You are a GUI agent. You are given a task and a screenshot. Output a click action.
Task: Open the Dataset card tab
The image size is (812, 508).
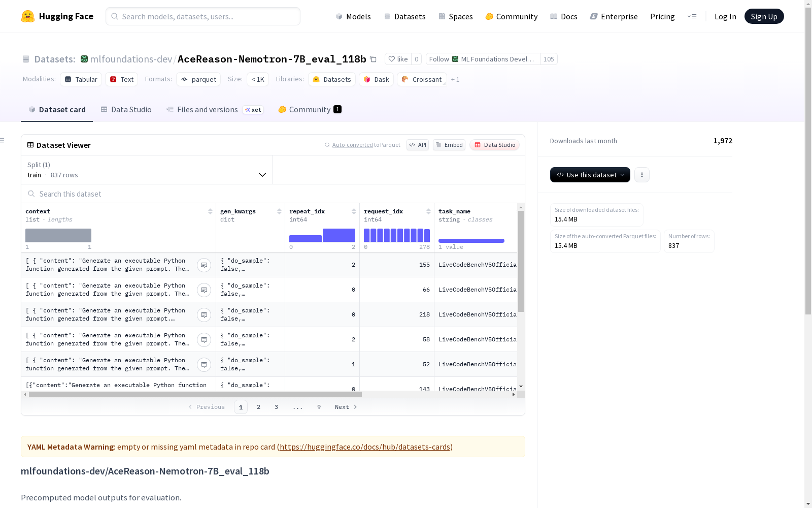click(x=57, y=110)
